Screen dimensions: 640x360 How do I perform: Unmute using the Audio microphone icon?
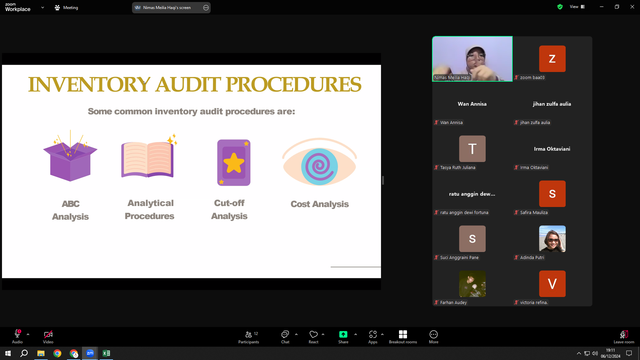pyautogui.click(x=18, y=334)
